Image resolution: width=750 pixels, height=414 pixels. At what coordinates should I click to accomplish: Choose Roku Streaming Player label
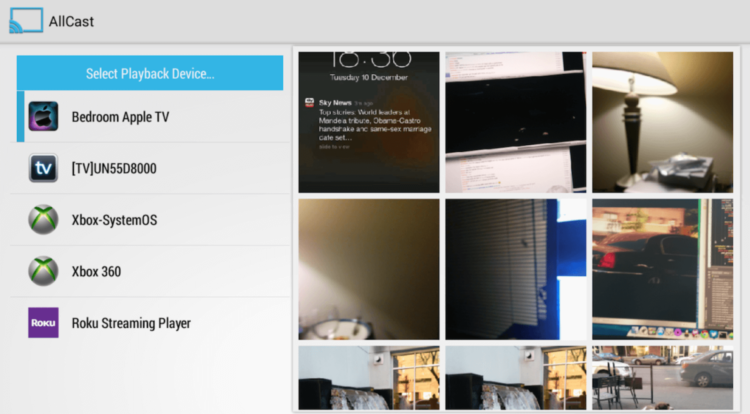tap(131, 323)
